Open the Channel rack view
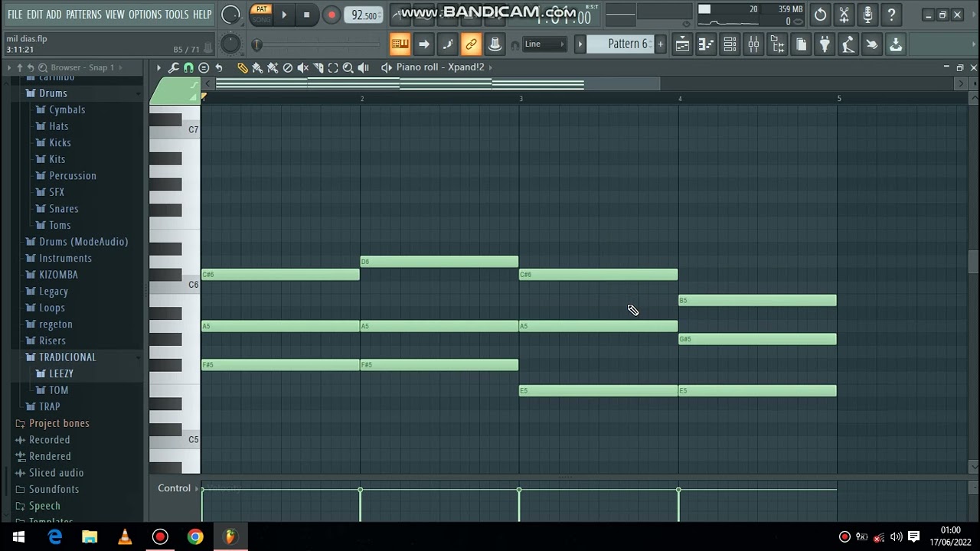This screenshot has width=980, height=551. coord(730,44)
